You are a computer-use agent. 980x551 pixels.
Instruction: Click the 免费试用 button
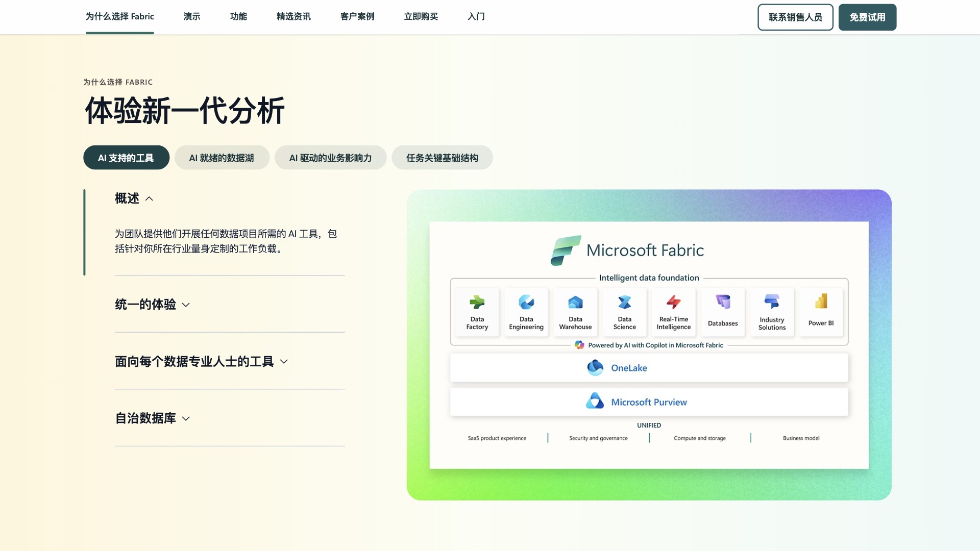tap(867, 17)
